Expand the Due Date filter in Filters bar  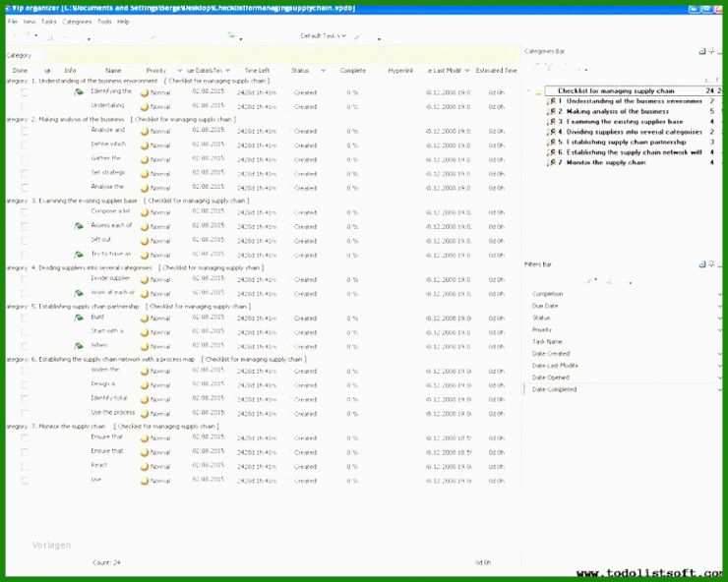tap(719, 307)
